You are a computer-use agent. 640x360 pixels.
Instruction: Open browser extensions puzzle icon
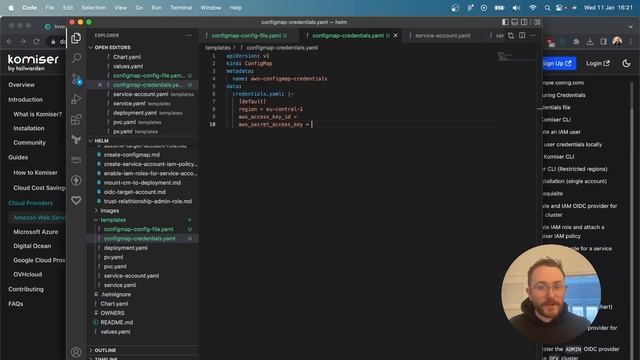576,42
